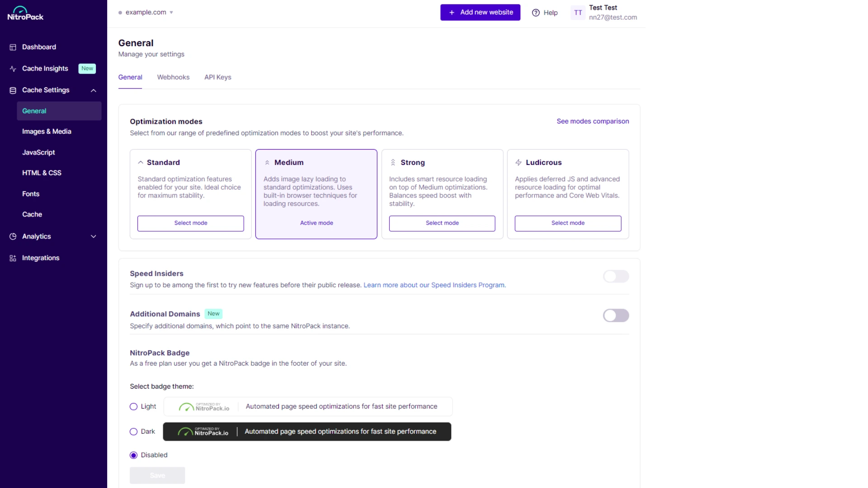Click the Dashboard sidebar icon
The width and height of the screenshot is (868, 488).
(13, 47)
